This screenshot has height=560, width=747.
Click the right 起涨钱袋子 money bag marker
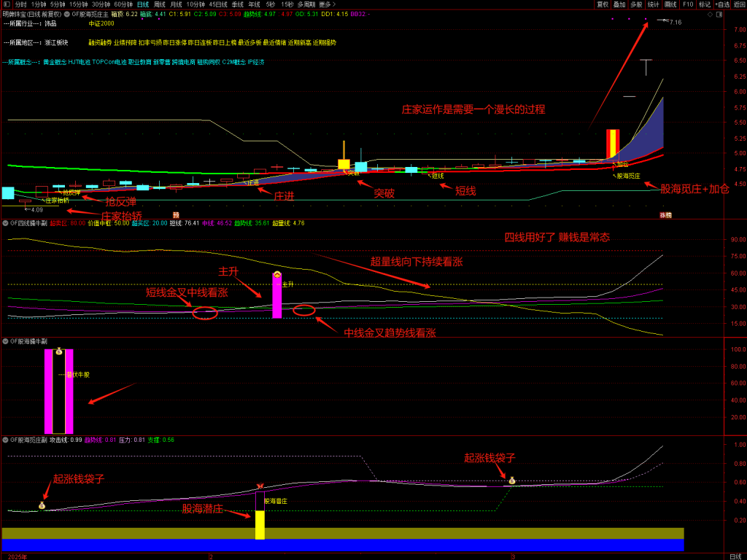(x=512, y=481)
